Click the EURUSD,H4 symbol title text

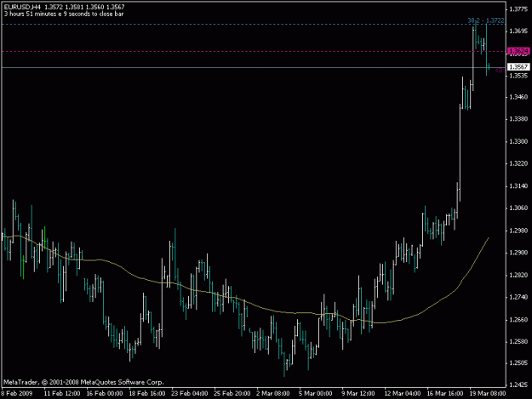(22, 7)
